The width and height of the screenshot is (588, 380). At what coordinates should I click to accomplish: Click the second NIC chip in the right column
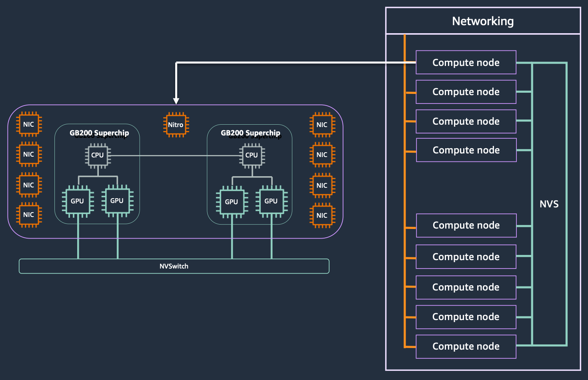point(322,155)
